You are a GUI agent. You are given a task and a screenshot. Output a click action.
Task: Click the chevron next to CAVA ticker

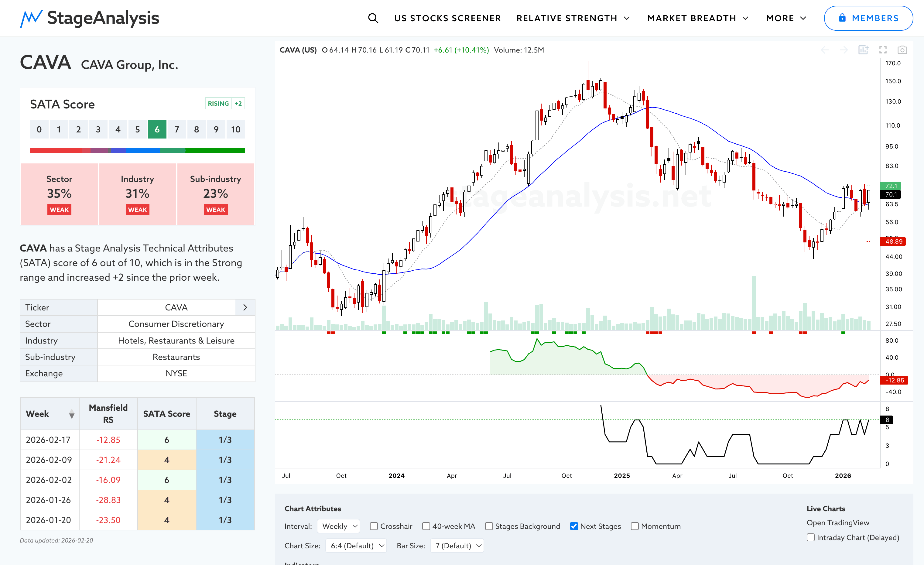tap(245, 307)
